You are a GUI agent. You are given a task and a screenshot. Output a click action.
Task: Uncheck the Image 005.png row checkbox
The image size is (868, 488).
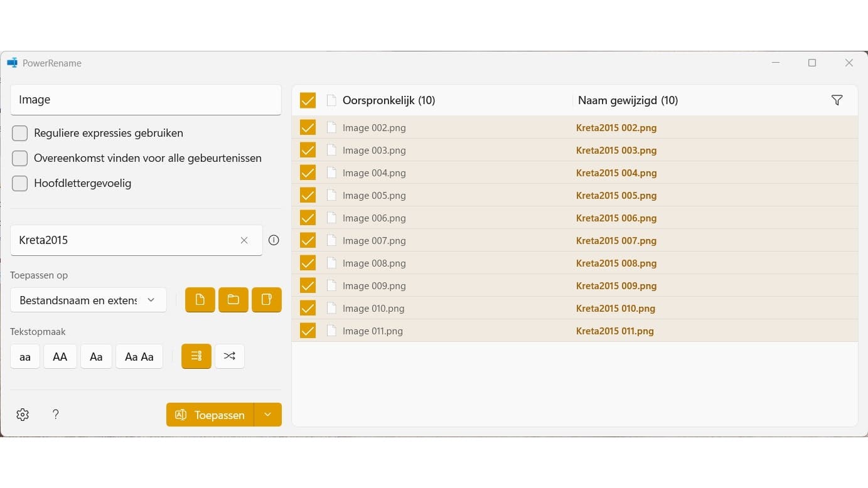[x=308, y=196]
